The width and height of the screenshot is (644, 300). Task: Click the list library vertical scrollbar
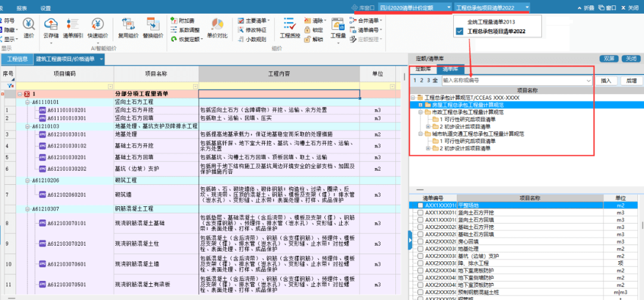[642, 225]
